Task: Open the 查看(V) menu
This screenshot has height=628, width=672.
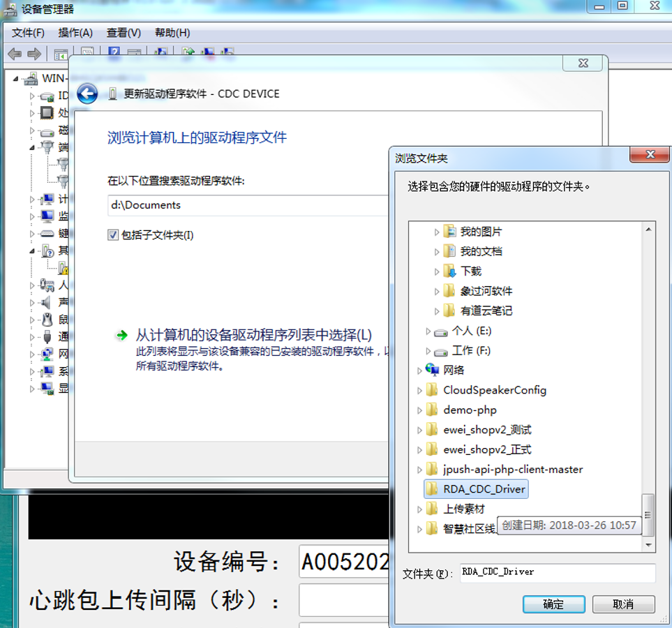Action: pos(124,33)
